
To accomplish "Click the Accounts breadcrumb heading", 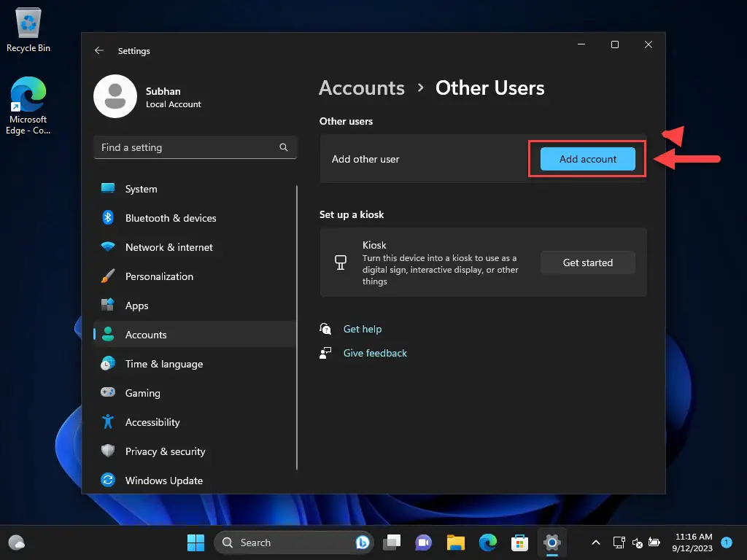I will click(362, 88).
